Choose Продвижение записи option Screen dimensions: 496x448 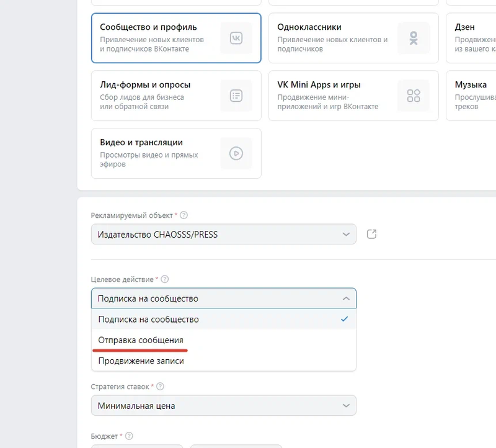(224, 361)
